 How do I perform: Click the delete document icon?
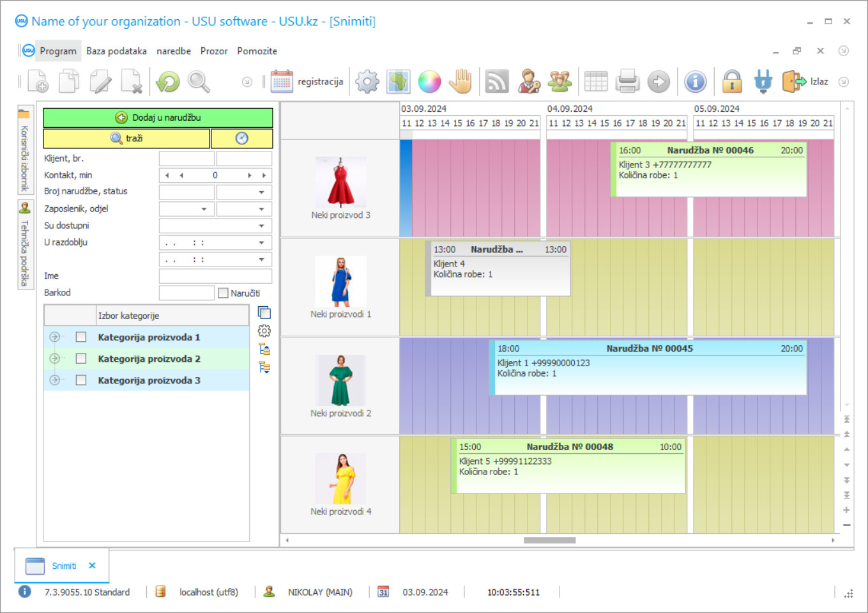(x=132, y=81)
